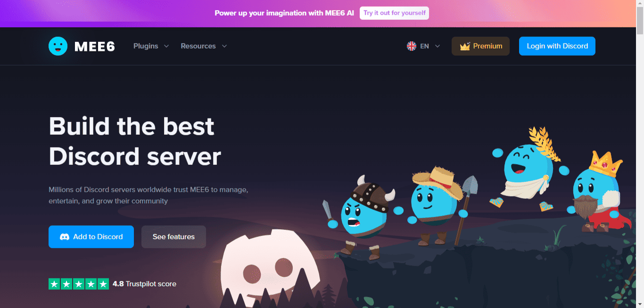Screen dimensions: 644x308
Task: Click the crown icon in Premium button
Action: click(x=465, y=46)
